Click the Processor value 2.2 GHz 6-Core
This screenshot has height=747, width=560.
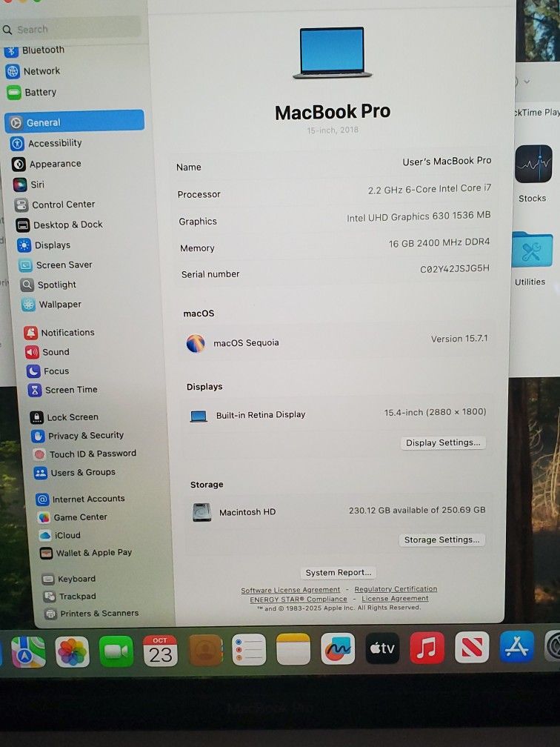429,189
